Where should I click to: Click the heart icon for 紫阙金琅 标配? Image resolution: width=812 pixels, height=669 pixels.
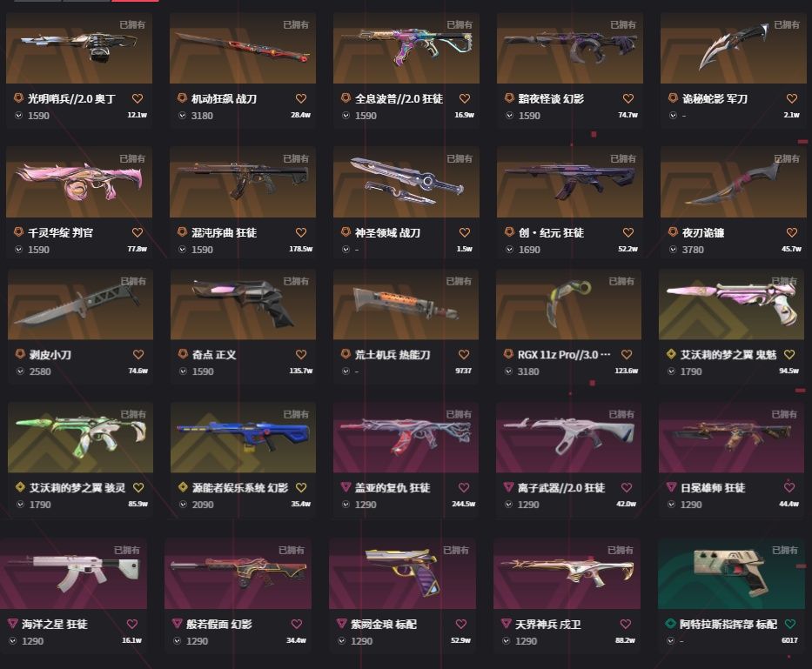point(461,624)
